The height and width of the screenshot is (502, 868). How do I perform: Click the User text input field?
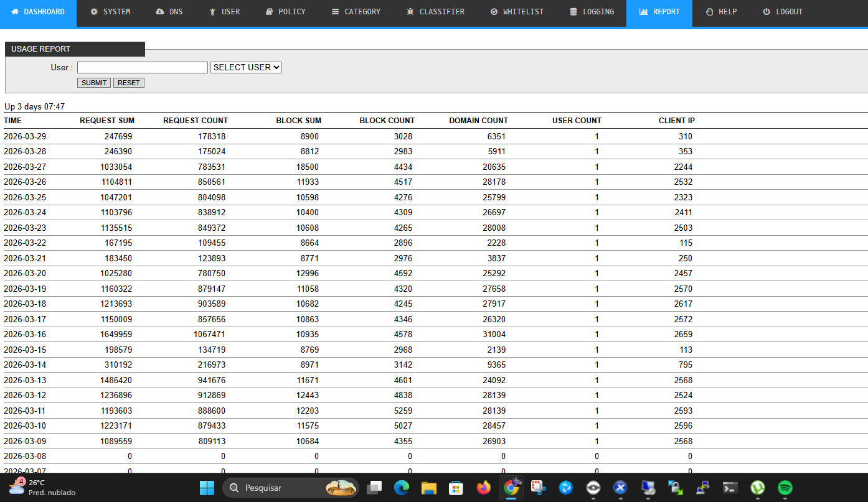pyautogui.click(x=143, y=67)
